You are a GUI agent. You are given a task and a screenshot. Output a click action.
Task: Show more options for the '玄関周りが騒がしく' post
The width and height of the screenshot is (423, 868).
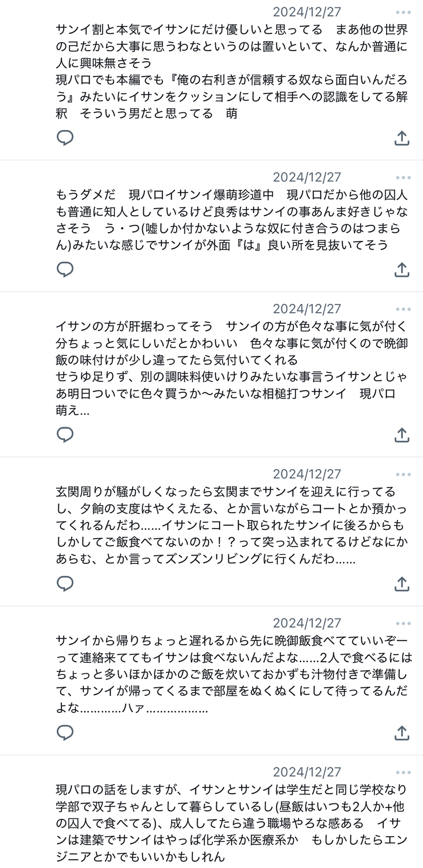[x=403, y=474]
